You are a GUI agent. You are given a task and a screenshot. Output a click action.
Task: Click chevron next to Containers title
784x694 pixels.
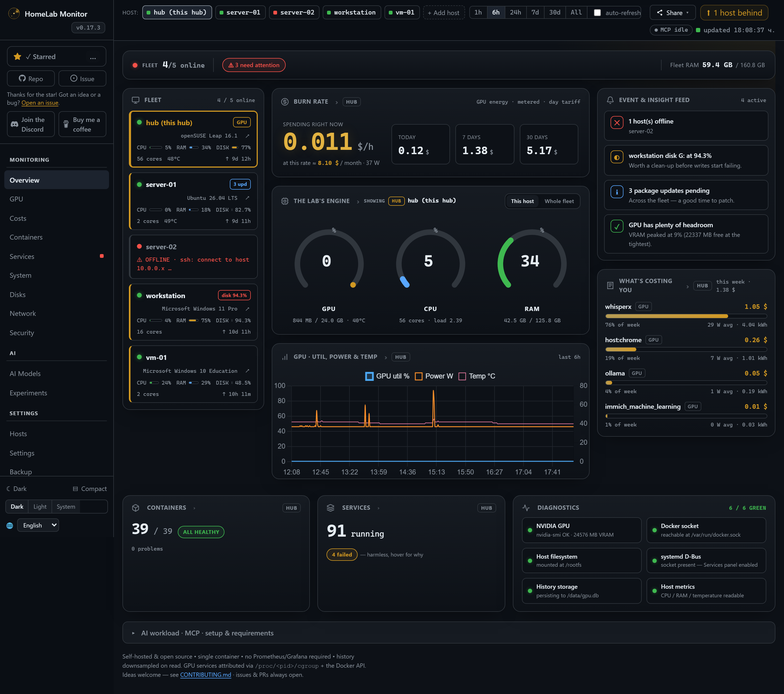[x=194, y=508]
